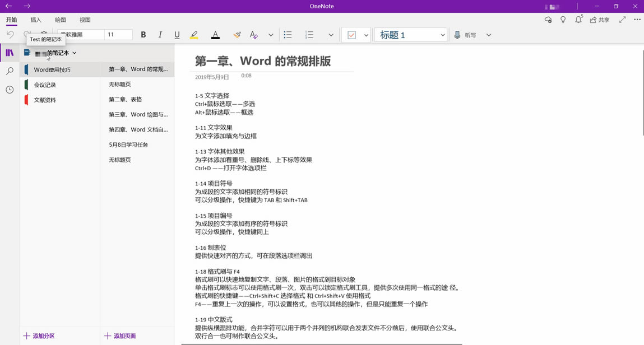The height and width of the screenshot is (345, 644).
Task: Open the 标题 1 styles dropdown
Action: click(410, 35)
